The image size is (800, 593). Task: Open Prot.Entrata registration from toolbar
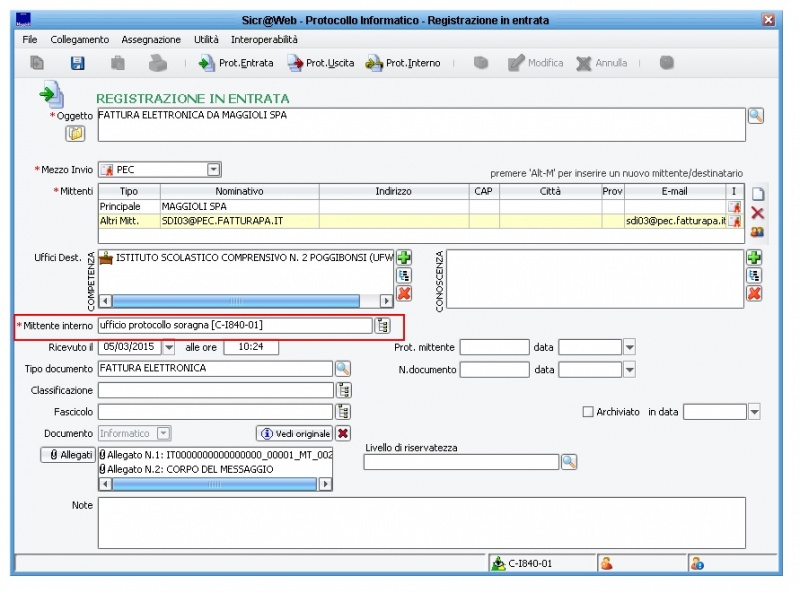[x=236, y=63]
